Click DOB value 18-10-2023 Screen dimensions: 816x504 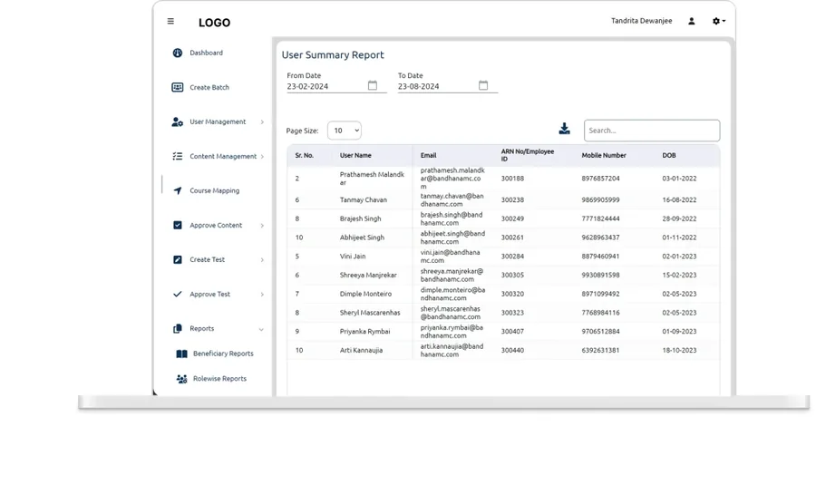tap(679, 350)
